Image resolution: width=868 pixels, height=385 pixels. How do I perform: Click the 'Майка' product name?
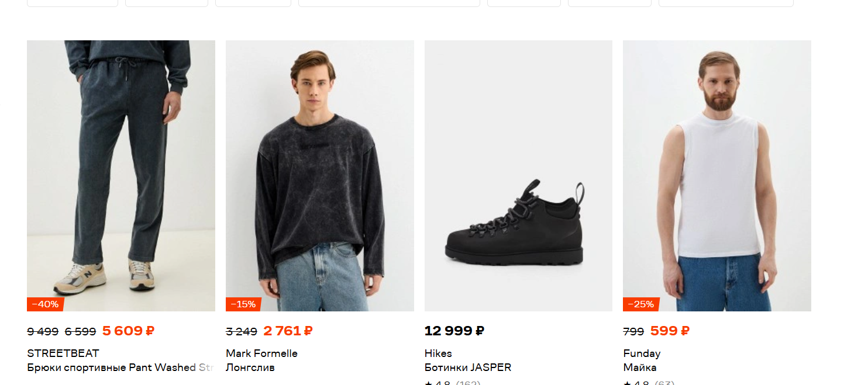(x=639, y=367)
